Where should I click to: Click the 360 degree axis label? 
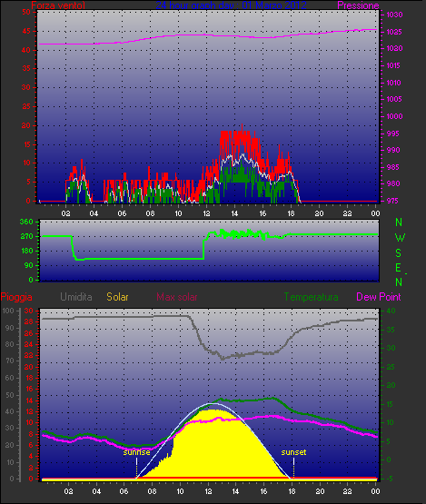pyautogui.click(x=26, y=222)
